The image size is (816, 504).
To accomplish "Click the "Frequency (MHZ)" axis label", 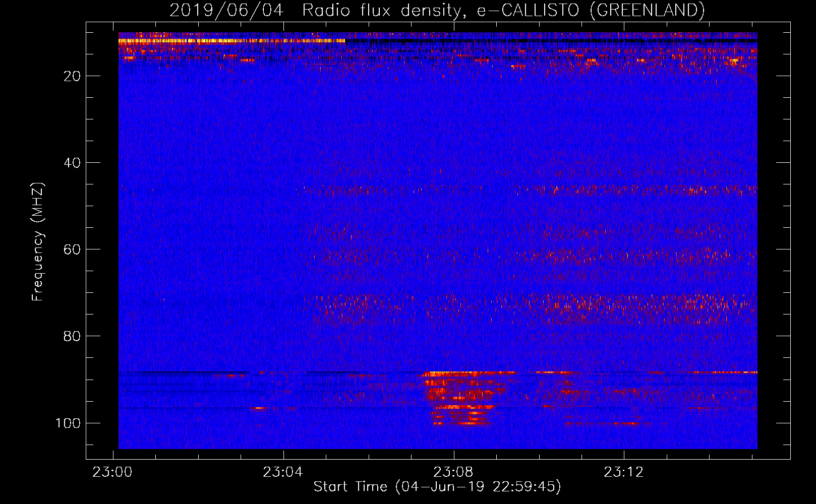I will coord(38,242).
